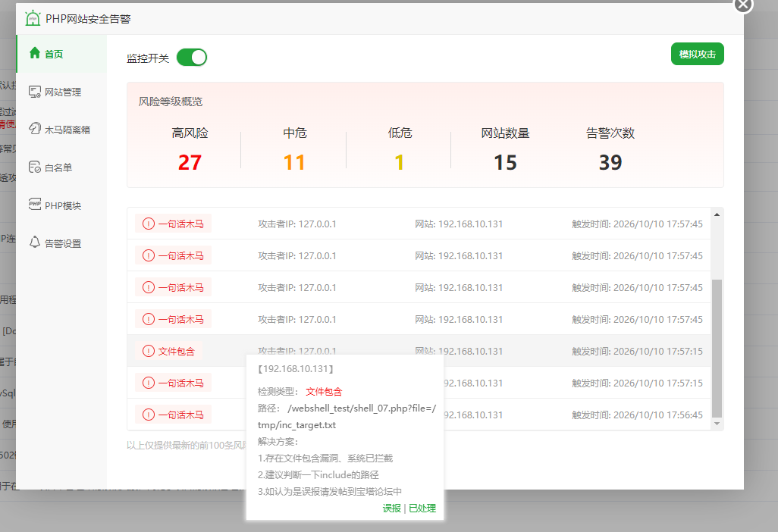Click the popup header 【192.168.10.131】
The width and height of the screenshot is (778, 532).
(x=296, y=368)
